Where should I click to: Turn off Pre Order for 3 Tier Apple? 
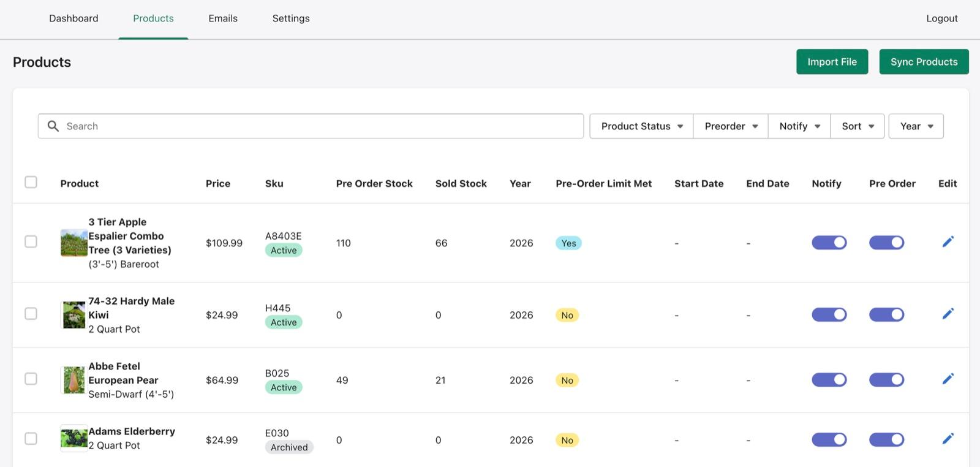[886, 243]
